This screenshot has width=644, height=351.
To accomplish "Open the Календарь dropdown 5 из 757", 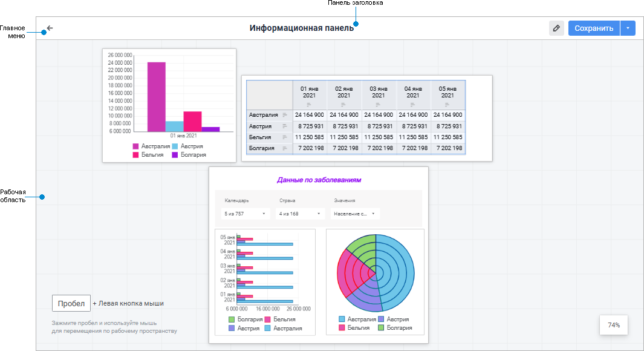I will (245, 214).
